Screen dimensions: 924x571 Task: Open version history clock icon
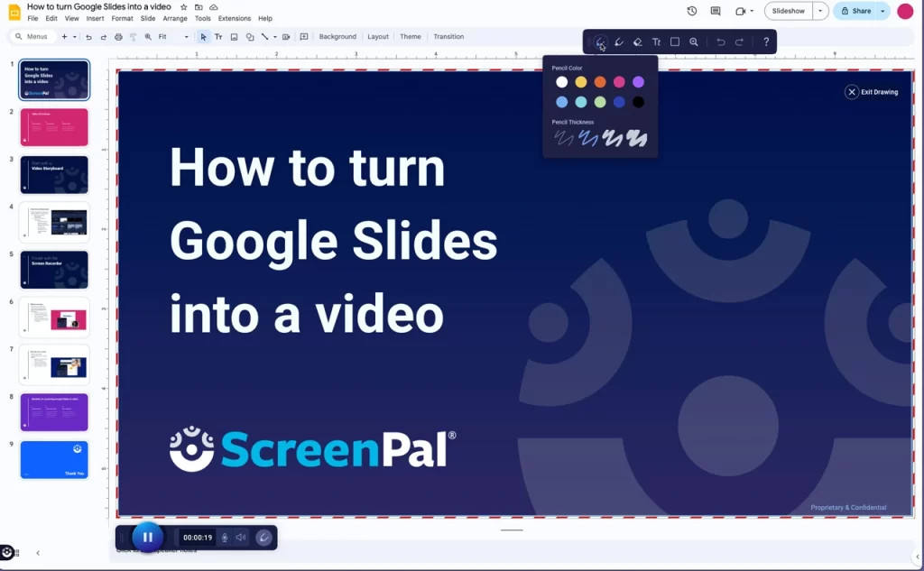pos(692,11)
